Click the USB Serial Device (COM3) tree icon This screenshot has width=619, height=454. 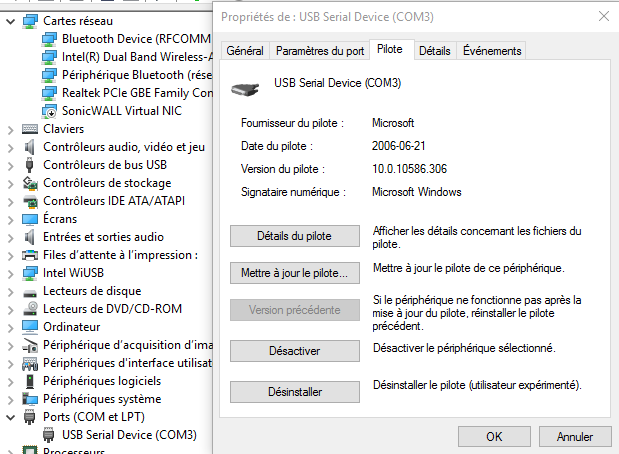(49, 435)
